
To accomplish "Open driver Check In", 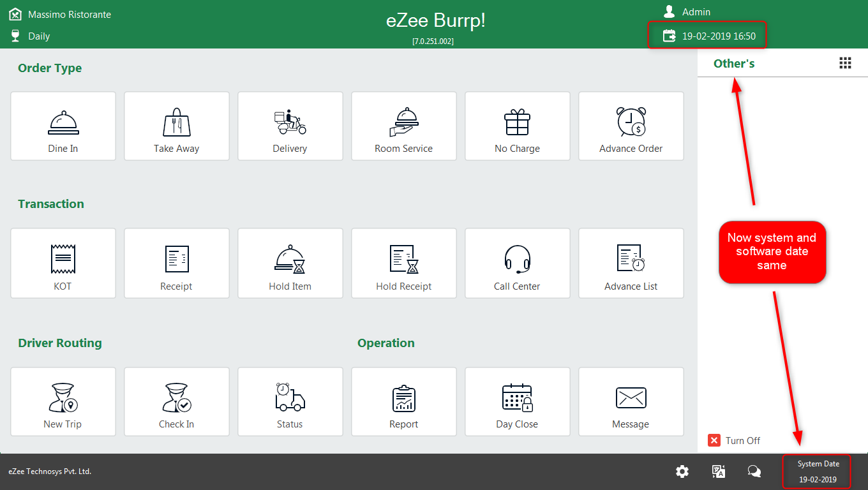I will (177, 401).
